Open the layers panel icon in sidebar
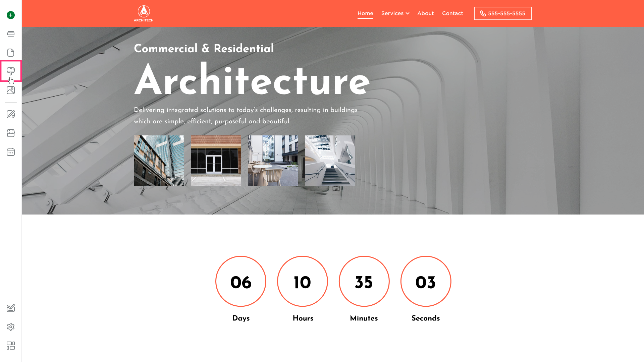 coord(11,34)
